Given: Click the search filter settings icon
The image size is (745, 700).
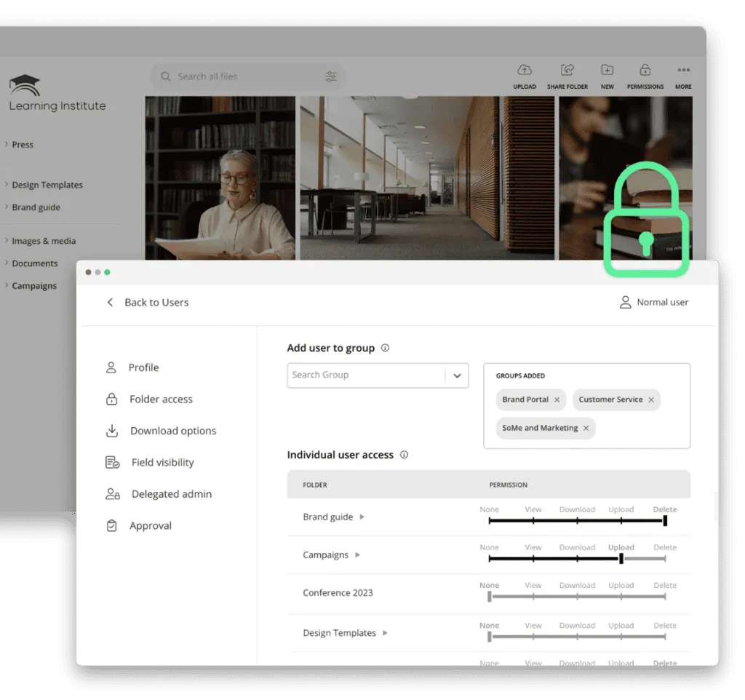Looking at the screenshot, I should point(331,76).
